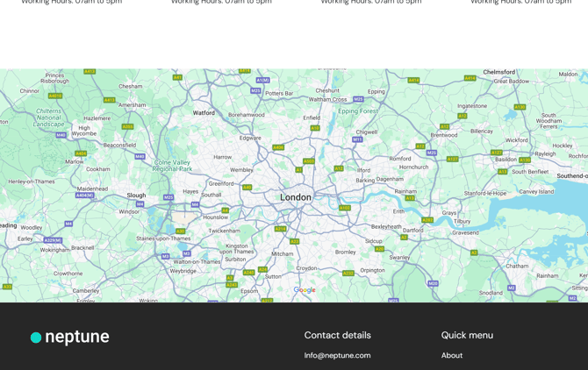Image resolution: width=588 pixels, height=370 pixels.
Task: Click the Quick menu footer heading
Action: 467,335
